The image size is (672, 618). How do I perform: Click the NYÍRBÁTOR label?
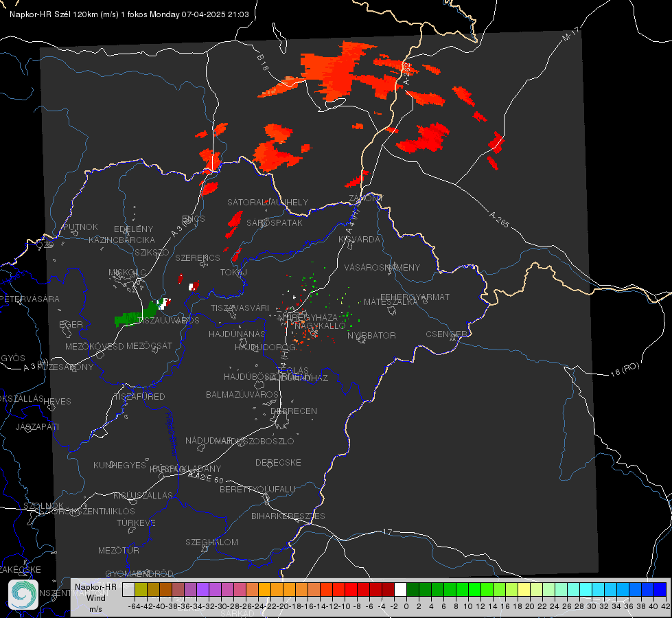tap(371, 335)
